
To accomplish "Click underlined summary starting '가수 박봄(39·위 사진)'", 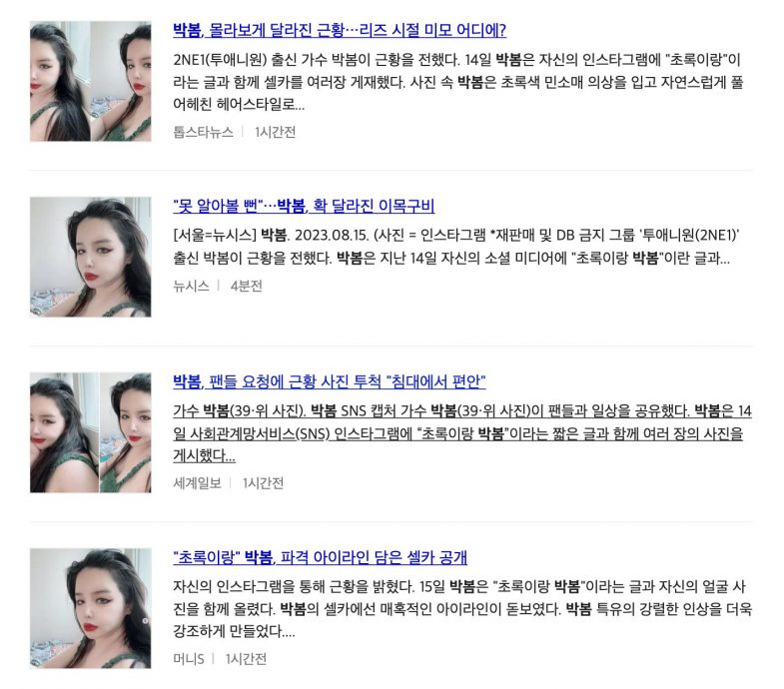I will coord(462,433).
